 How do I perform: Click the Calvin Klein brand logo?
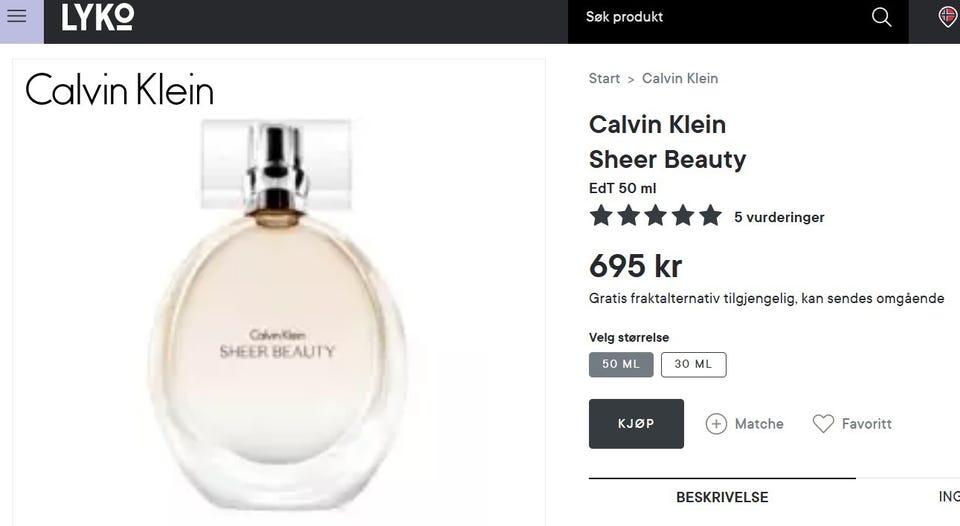click(x=119, y=89)
